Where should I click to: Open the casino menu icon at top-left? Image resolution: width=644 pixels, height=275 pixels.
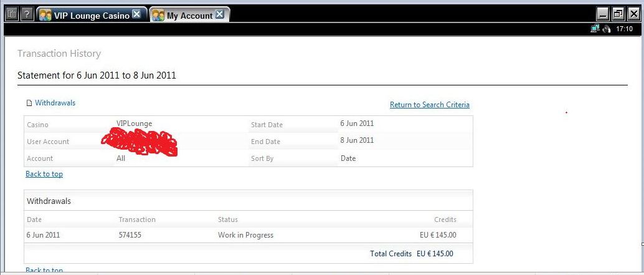coord(11,14)
